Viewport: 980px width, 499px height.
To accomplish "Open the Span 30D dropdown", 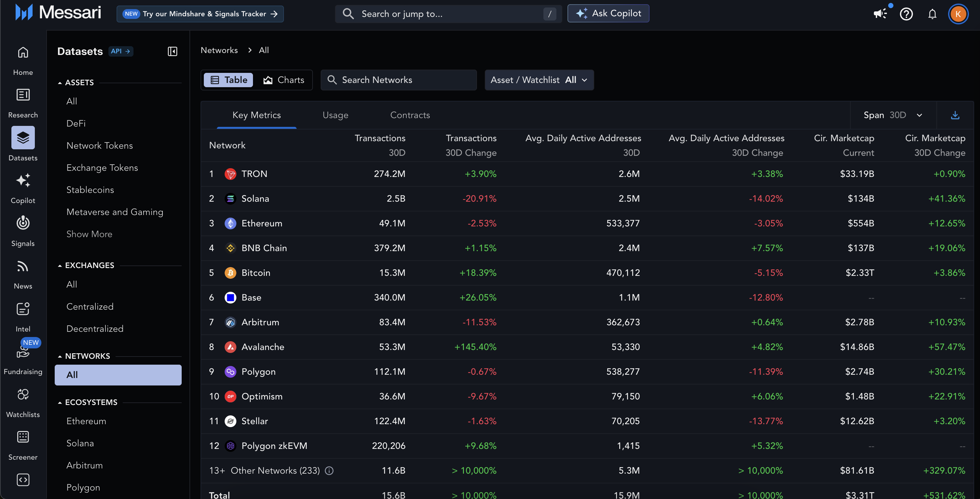I will point(893,115).
